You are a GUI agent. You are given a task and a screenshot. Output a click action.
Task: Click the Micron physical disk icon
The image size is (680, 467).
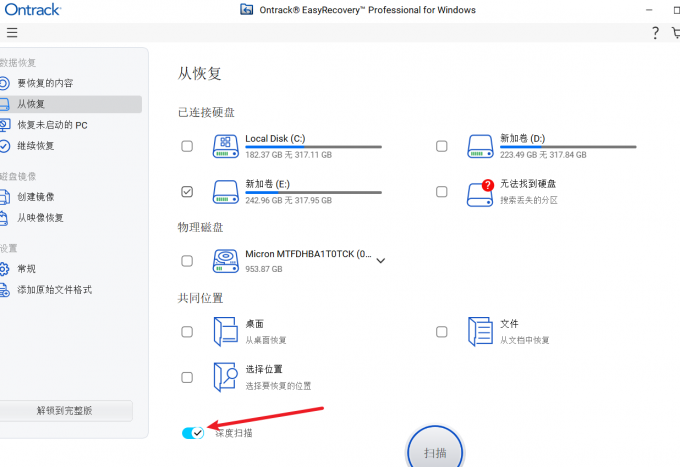click(x=226, y=261)
